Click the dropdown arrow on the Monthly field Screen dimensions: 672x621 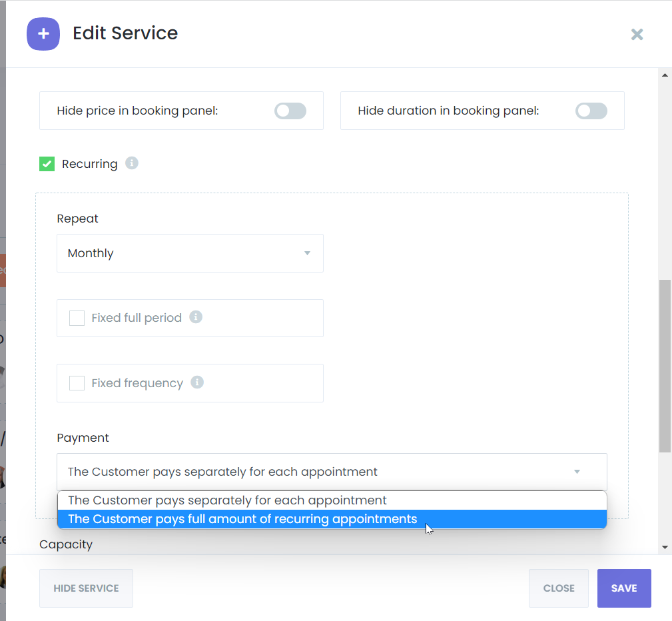tap(307, 253)
